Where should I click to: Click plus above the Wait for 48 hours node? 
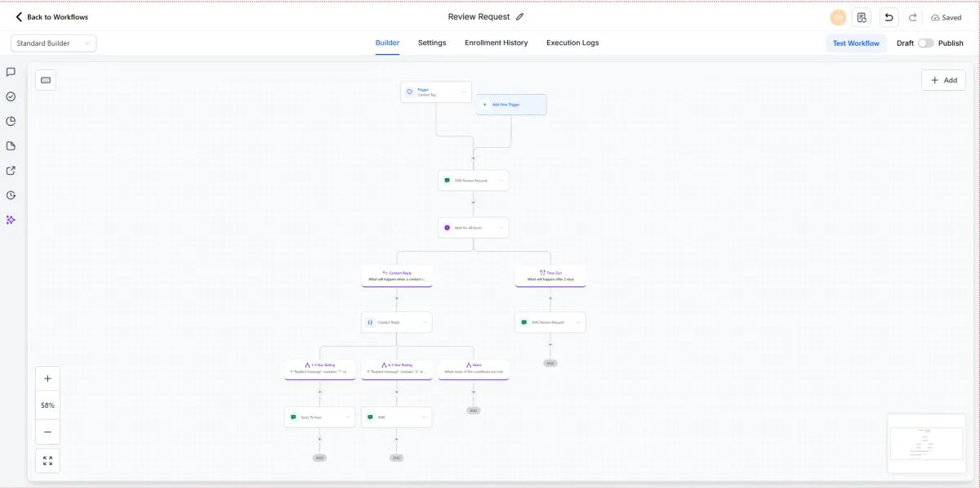tap(474, 203)
